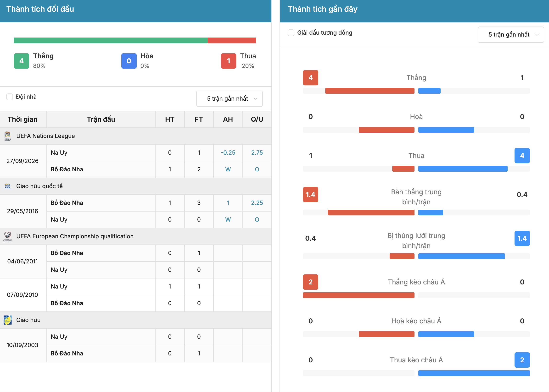Click the Hoà kèo châu Á label
549x392 pixels.
pos(416,321)
